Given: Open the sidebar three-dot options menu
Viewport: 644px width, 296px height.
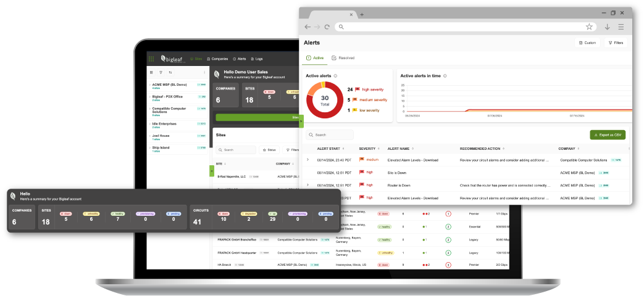Looking at the screenshot, I should pos(204,72).
